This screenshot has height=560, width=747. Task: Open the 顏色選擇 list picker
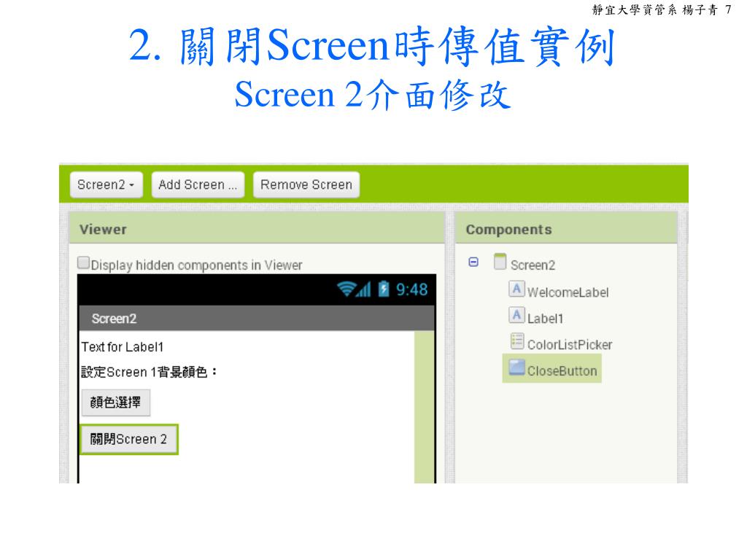[x=116, y=402]
